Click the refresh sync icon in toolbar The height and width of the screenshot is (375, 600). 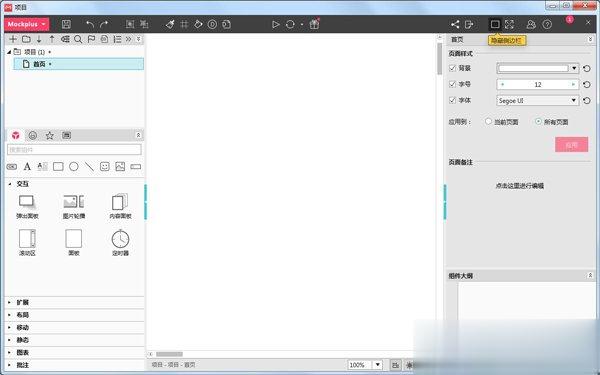tap(290, 24)
